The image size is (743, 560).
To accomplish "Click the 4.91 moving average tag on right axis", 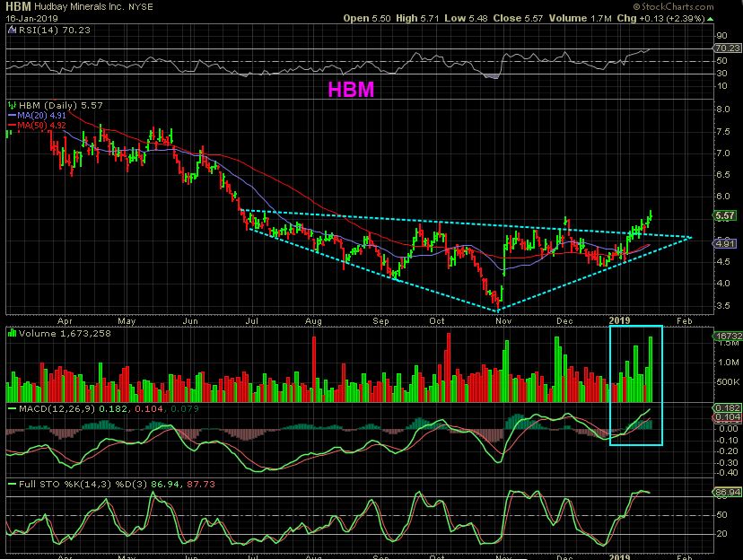I will point(724,243).
